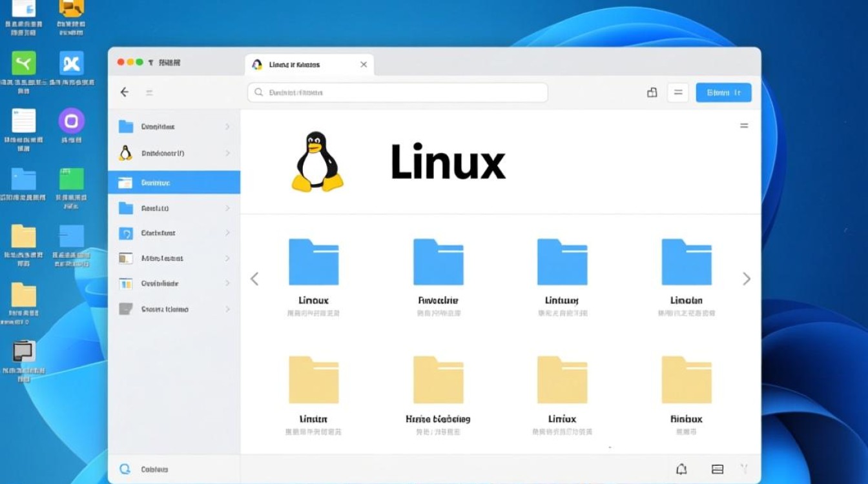
Task: Open the yellow folder icon on the desktop
Action: (x=24, y=237)
